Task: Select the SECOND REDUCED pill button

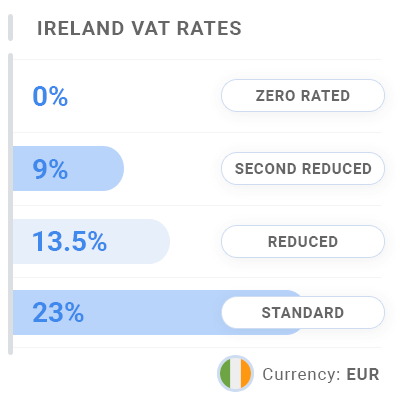Action: (x=303, y=169)
